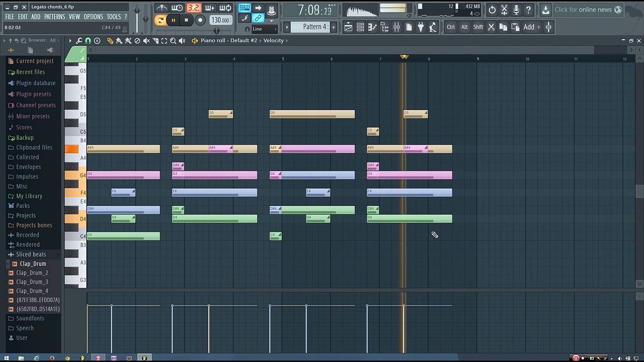Expand the Sliced beats folder
The image size is (644, 362).
pyautogui.click(x=31, y=254)
